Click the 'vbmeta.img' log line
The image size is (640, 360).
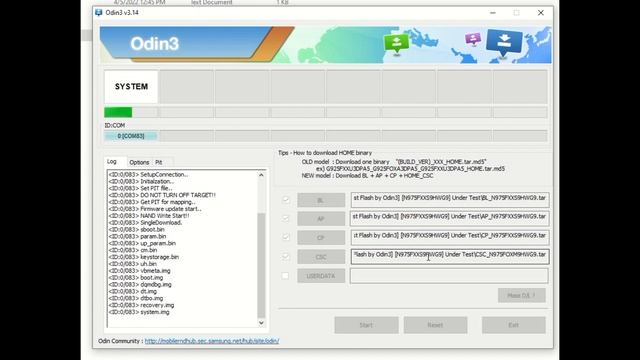pos(140,271)
